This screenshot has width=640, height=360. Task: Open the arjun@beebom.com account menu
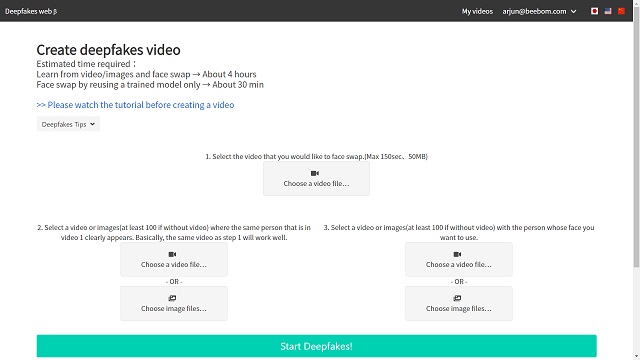click(539, 11)
